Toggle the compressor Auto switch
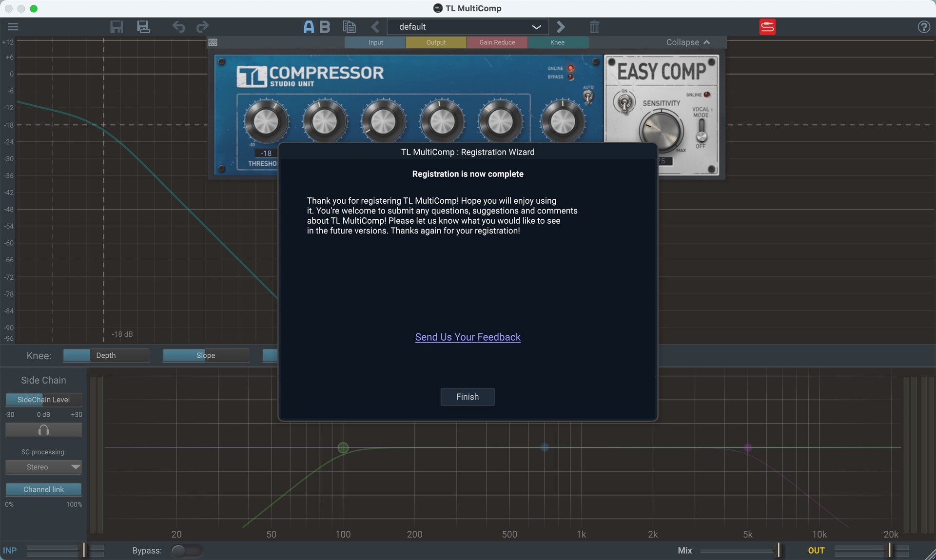Image resolution: width=936 pixels, height=560 pixels. (x=588, y=96)
